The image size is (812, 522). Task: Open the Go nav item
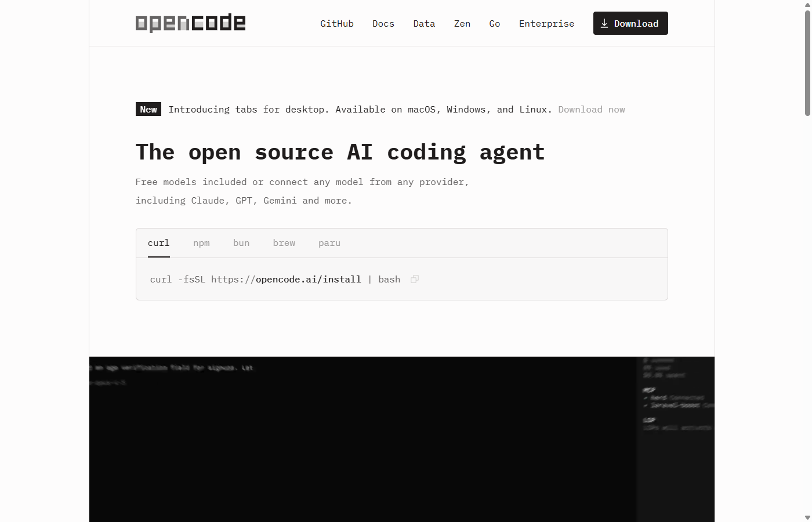coord(495,24)
